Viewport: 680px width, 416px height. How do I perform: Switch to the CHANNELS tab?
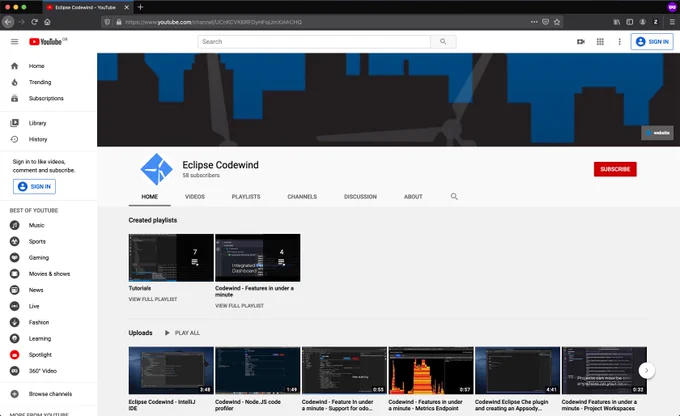click(302, 197)
